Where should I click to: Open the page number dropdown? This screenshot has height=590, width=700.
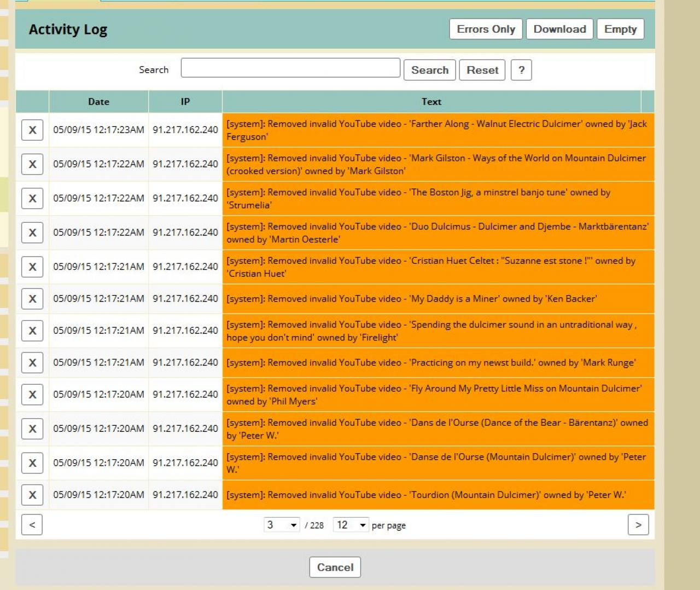coord(282,525)
